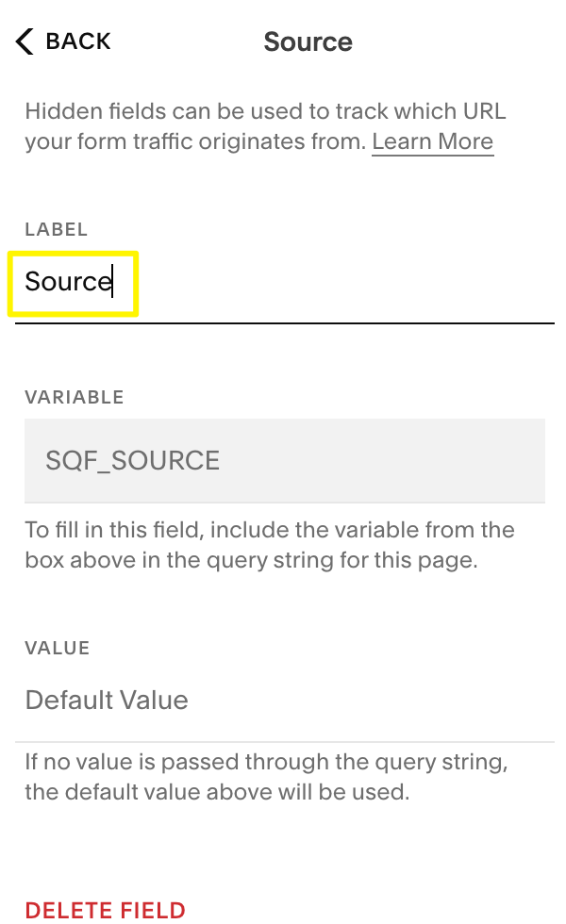Click the "box above in the" hint text
The image size is (566, 924).
pos(106,561)
